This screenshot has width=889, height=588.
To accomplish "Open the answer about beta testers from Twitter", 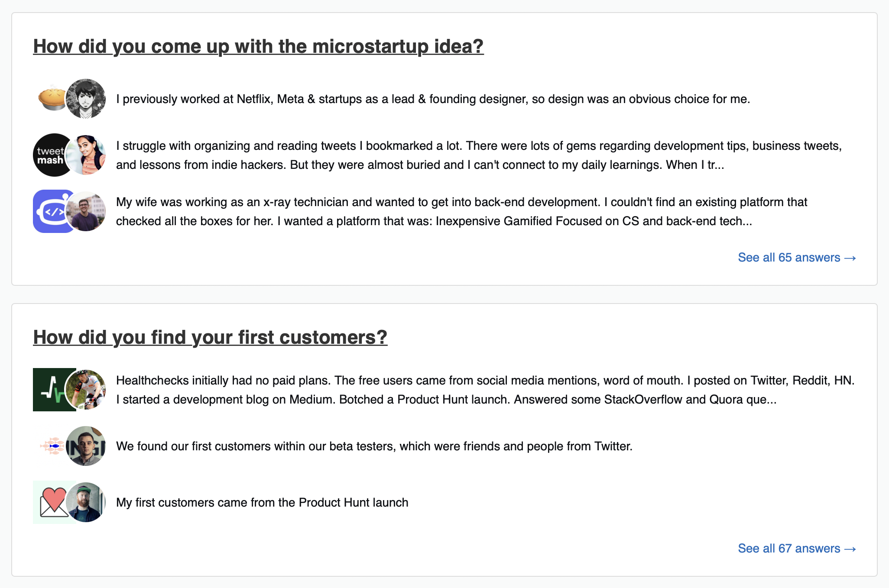I will (x=374, y=446).
